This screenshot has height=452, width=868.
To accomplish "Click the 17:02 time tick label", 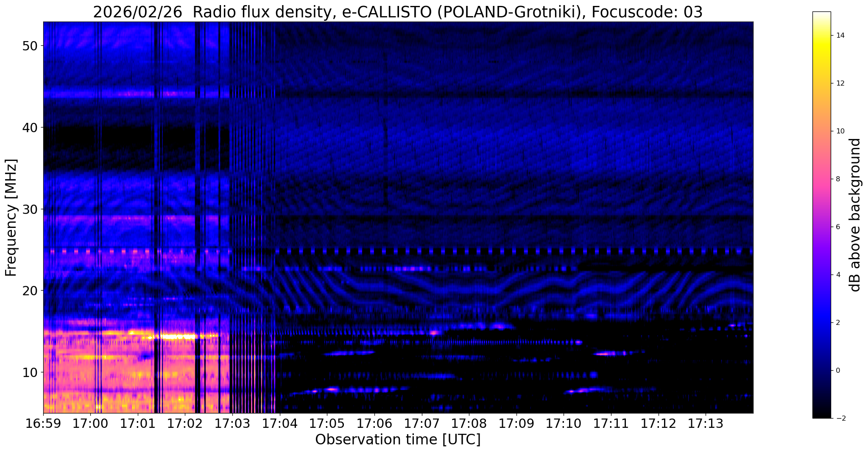I will (x=185, y=424).
